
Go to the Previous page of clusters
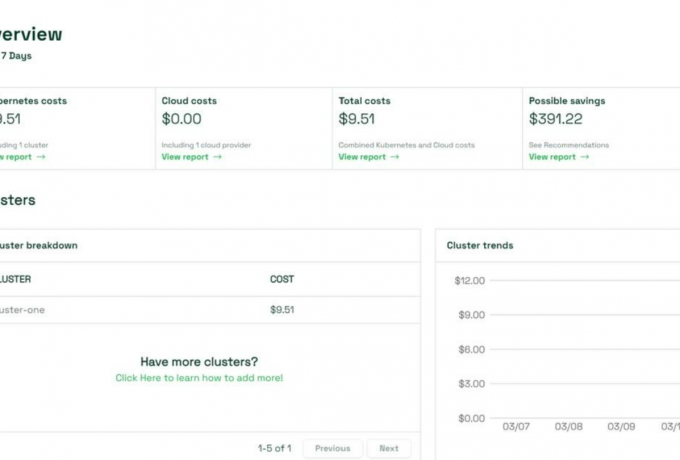[x=333, y=448]
